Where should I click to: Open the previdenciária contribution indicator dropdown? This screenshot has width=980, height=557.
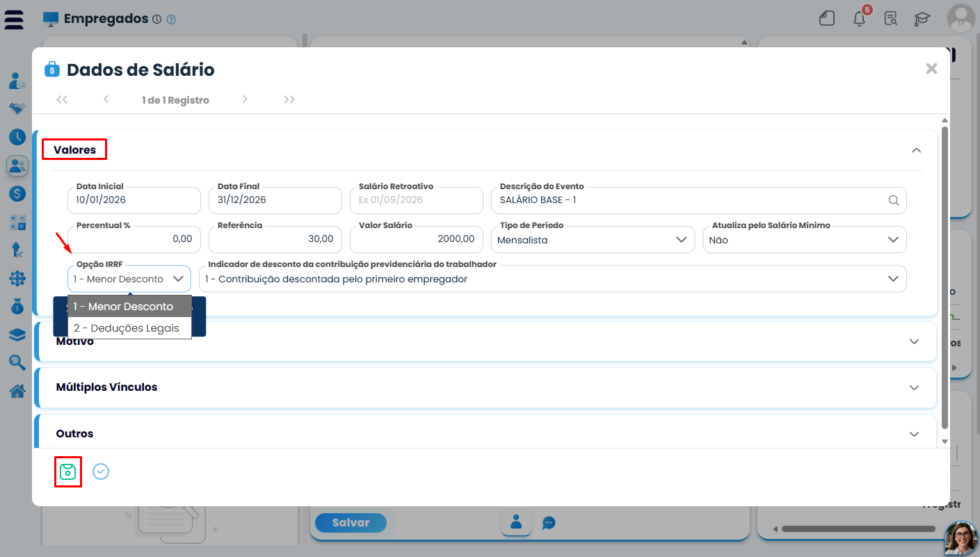pyautogui.click(x=553, y=278)
